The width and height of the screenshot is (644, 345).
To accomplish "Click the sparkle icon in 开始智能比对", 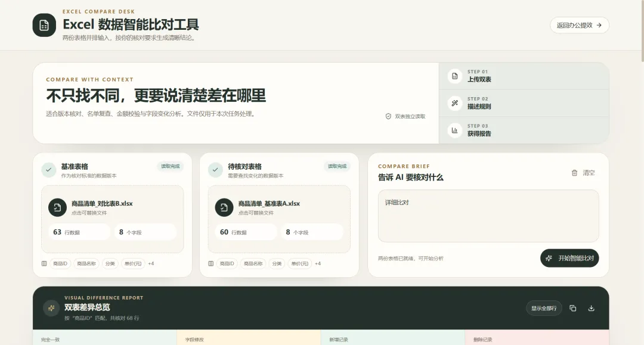I will [x=549, y=258].
